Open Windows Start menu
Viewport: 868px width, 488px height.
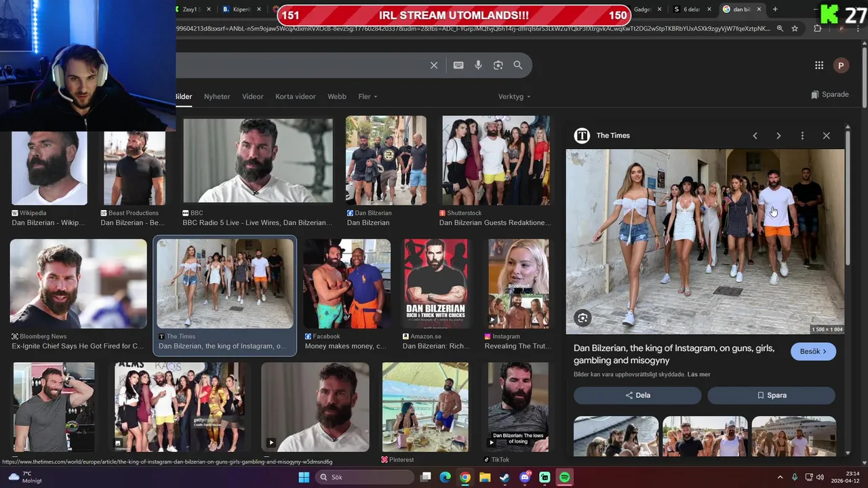304,477
